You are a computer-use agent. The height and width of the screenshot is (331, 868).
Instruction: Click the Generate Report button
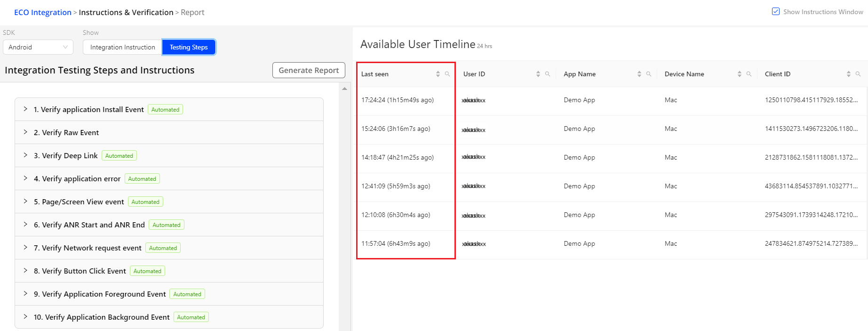point(309,70)
